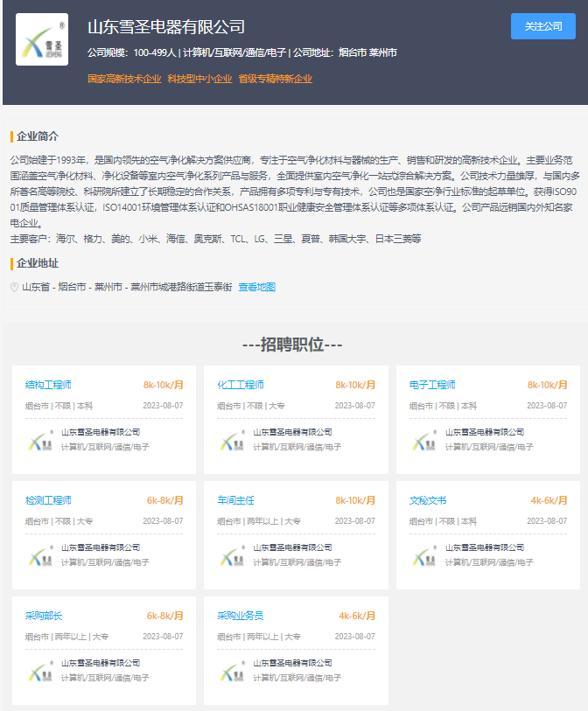This screenshot has height=711, width=588.
Task: Click company logo in 检测工程师 card
Action: (x=40, y=555)
